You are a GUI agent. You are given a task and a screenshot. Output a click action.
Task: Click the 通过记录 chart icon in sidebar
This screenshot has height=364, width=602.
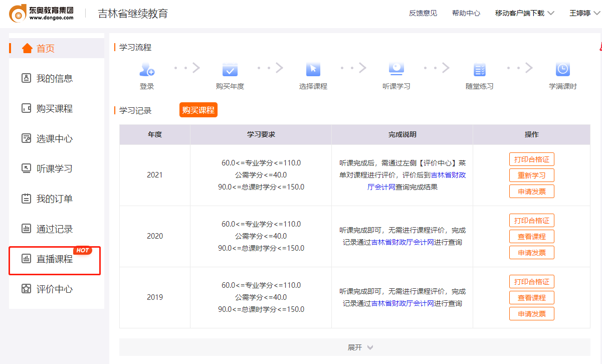pyautogui.click(x=26, y=229)
